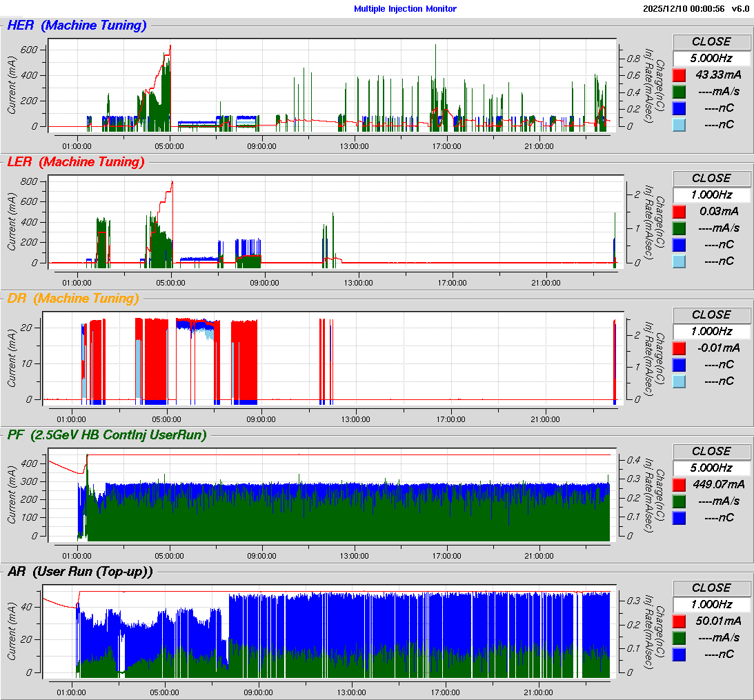Select the red swatch beside DR -0.01mA

coord(679,348)
